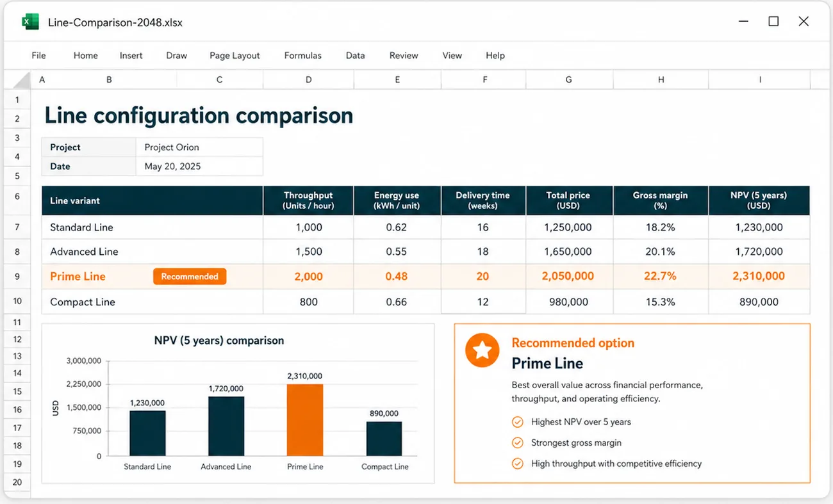Click the Prime Line heading in the recommendation card
This screenshot has height=504, width=833.
pos(547,364)
